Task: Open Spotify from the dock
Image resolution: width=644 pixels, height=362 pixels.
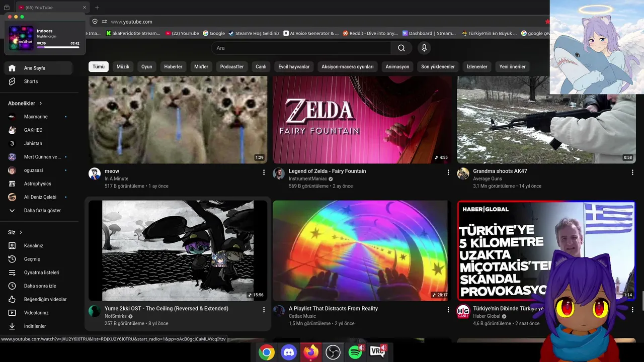Action: (x=355, y=352)
